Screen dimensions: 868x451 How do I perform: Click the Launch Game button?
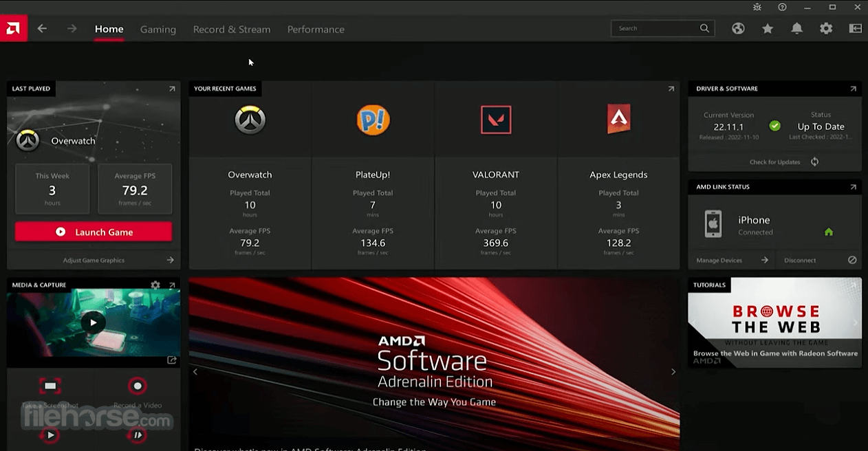tap(93, 232)
